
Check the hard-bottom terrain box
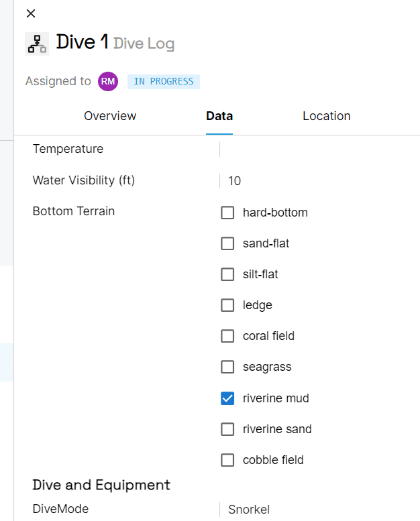[227, 213]
